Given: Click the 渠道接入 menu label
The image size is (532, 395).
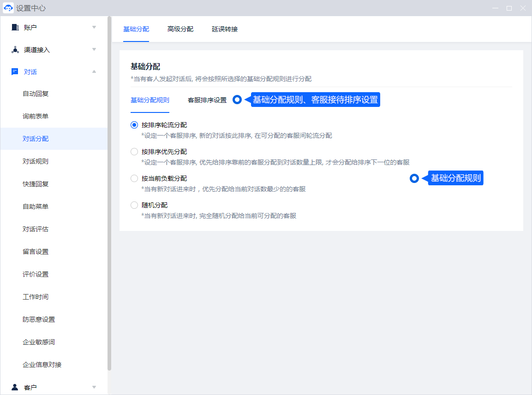Looking at the screenshot, I should click(x=36, y=50).
